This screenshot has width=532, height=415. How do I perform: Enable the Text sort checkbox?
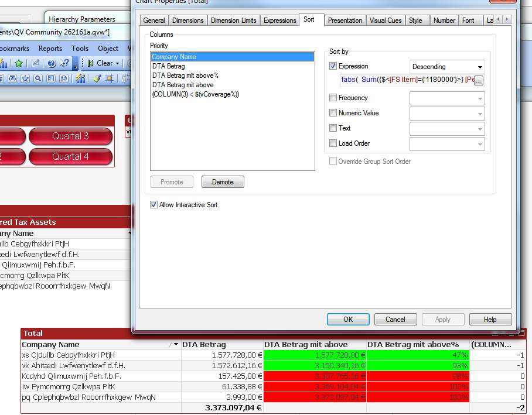click(x=333, y=128)
